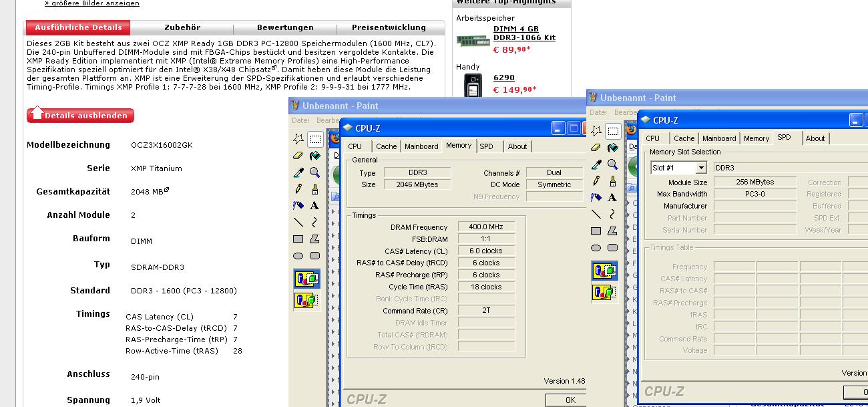Screen dimensions: 868x407
Task: Open Zubehör tab on product webpage
Action: (x=182, y=27)
